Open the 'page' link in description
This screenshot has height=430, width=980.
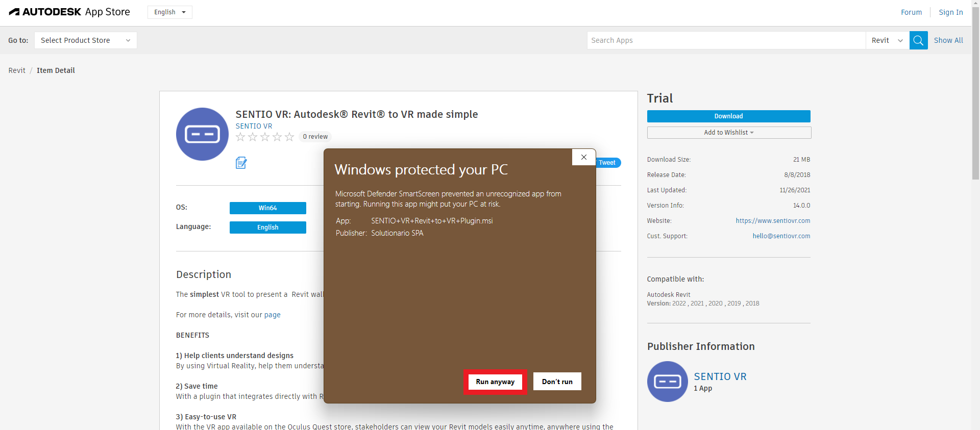[273, 315]
